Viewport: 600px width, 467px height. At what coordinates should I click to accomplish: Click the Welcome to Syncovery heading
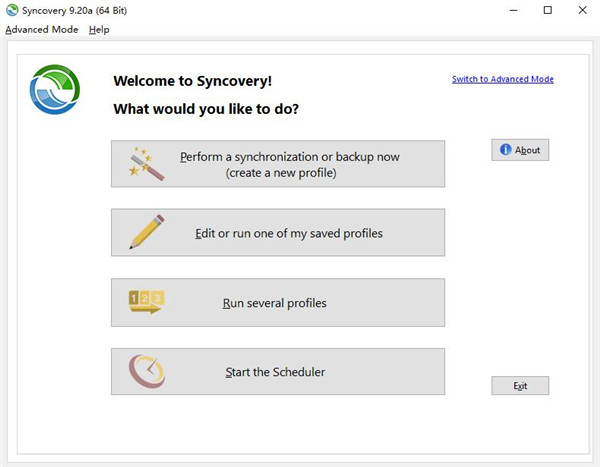click(192, 80)
